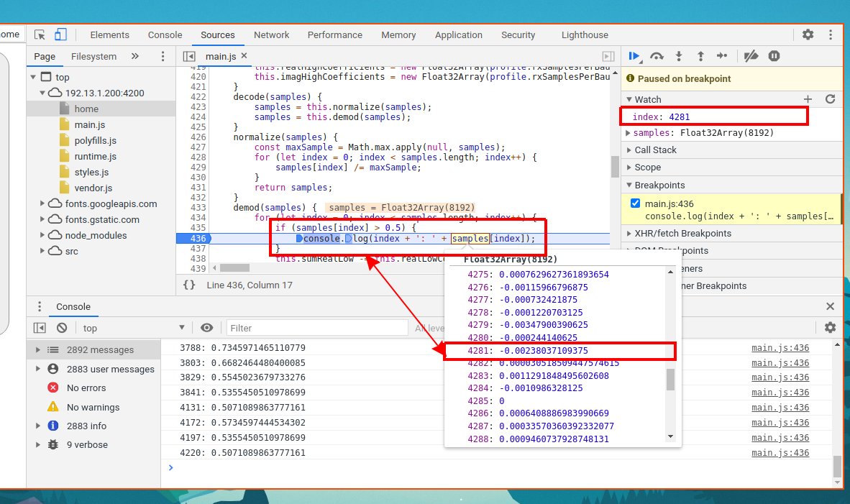Screen dimensions: 850x504
Task: Open vendor.js in file tree
Action: pos(93,188)
